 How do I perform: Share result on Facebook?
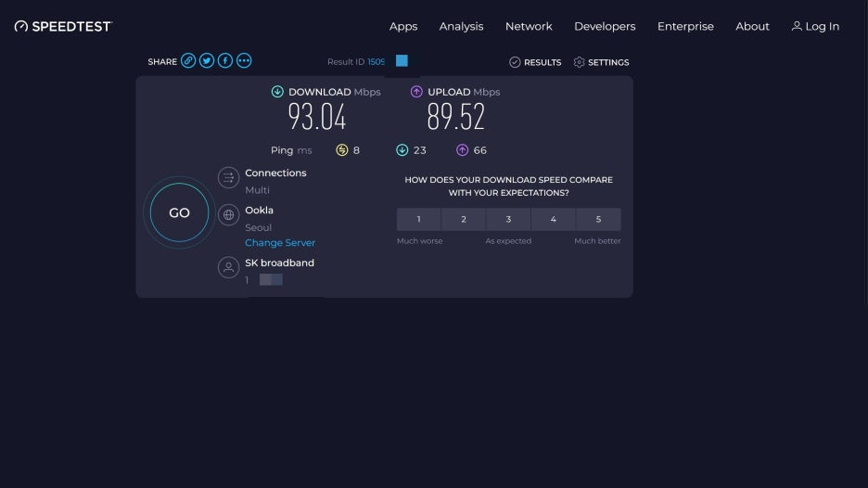point(225,60)
